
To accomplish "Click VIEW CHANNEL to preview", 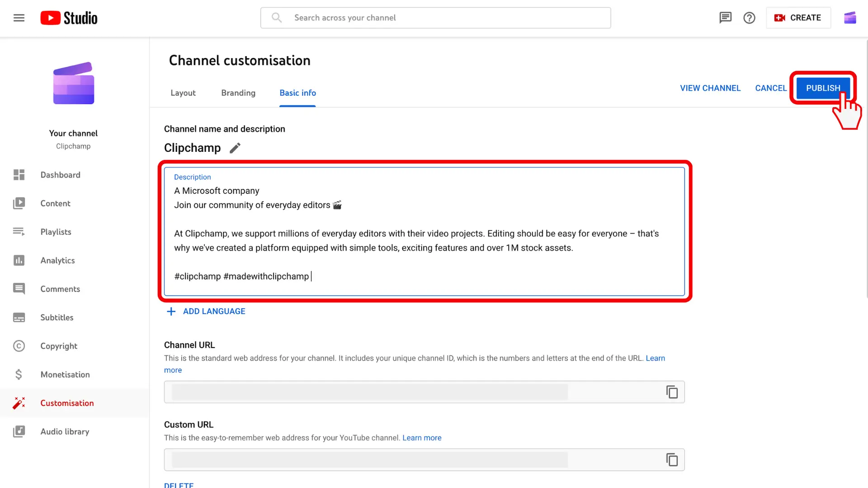I will 710,88.
